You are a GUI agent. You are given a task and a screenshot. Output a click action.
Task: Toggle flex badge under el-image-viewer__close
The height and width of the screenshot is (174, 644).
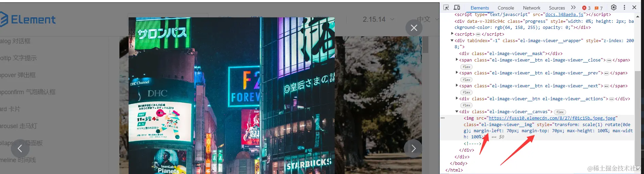pyautogui.click(x=466, y=67)
